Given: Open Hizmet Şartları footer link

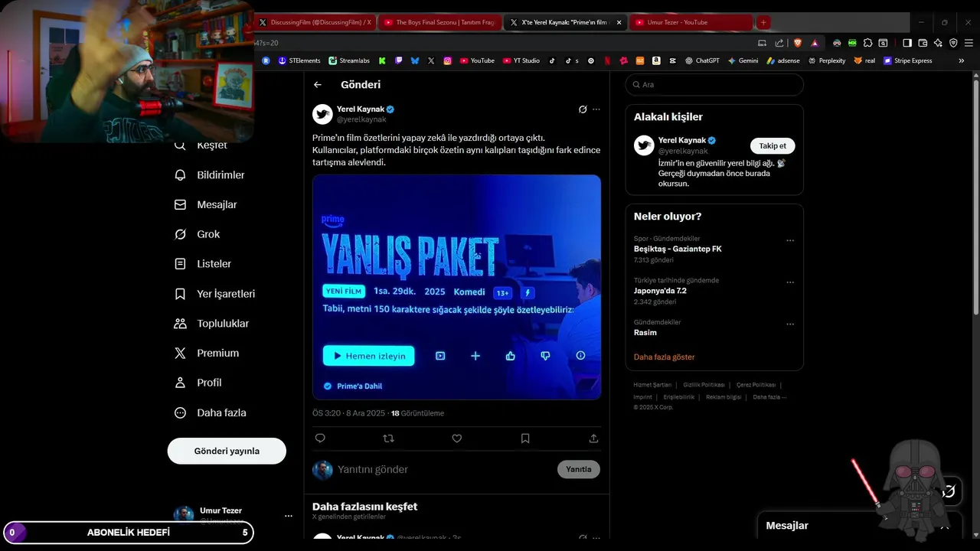Looking at the screenshot, I should coord(652,385).
